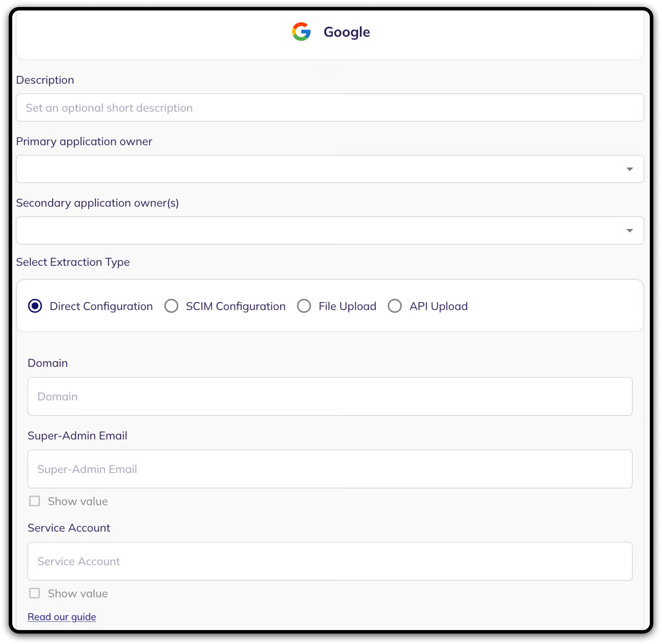Open Primary application owner dropdown arrow

click(629, 169)
